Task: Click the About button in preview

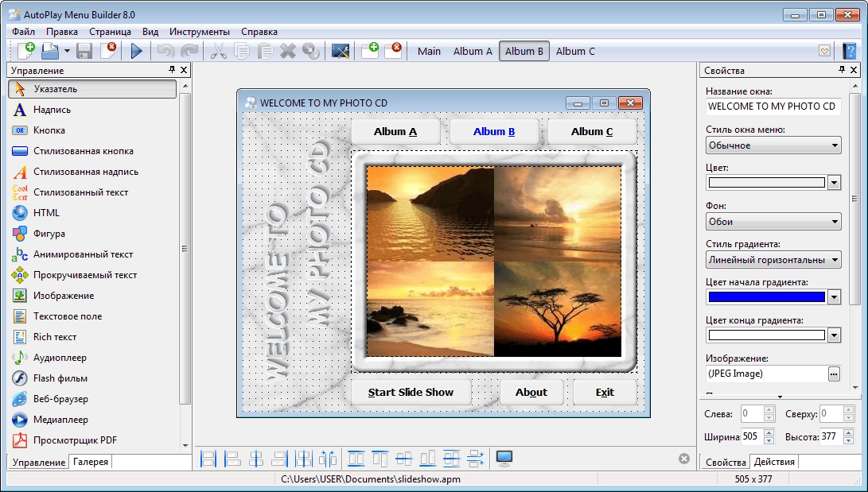Action: click(531, 393)
